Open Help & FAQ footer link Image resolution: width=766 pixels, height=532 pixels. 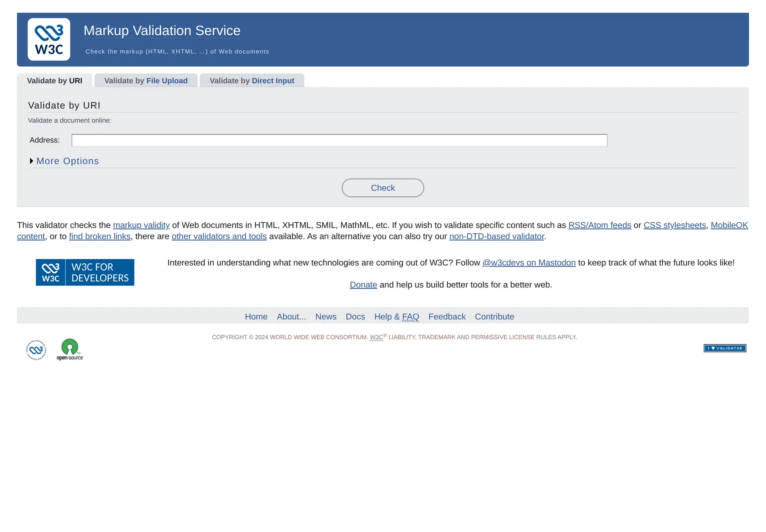tap(397, 316)
